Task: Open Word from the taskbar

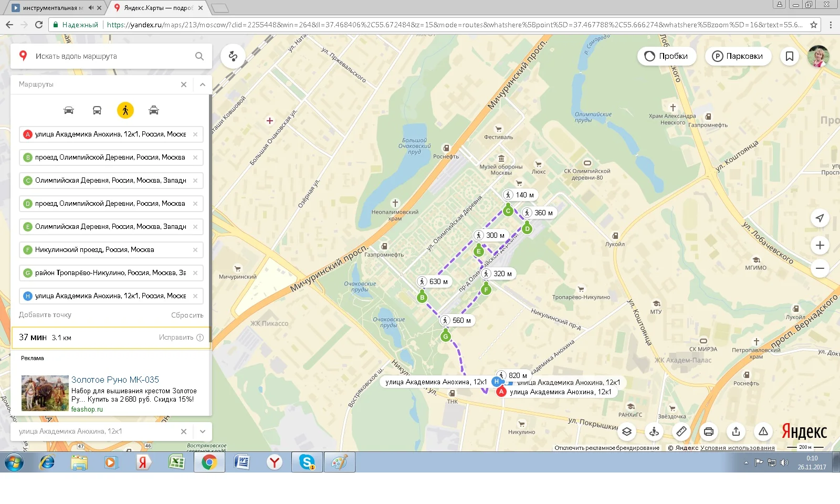Action: pyautogui.click(x=241, y=463)
